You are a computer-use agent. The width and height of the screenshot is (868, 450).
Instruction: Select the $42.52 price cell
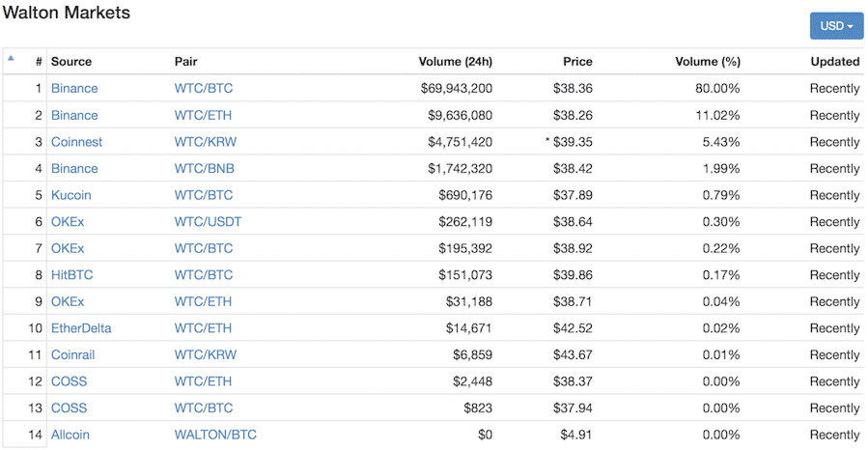pos(573,328)
